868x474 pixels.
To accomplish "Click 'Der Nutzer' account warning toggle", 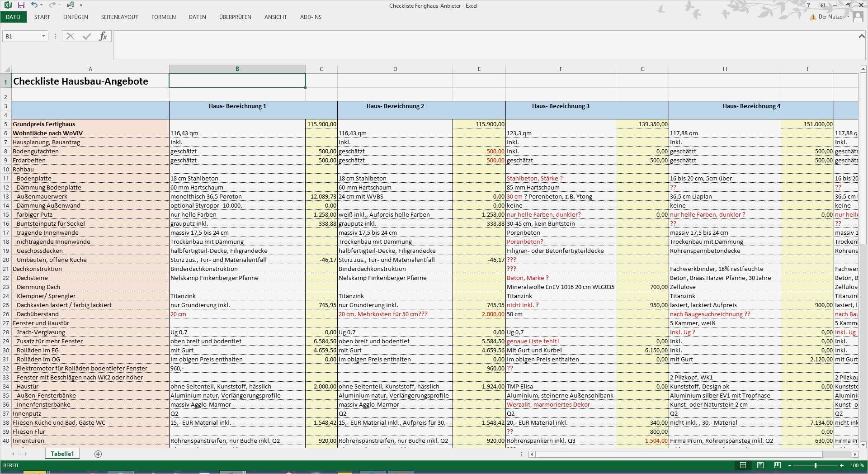I will 829,17.
